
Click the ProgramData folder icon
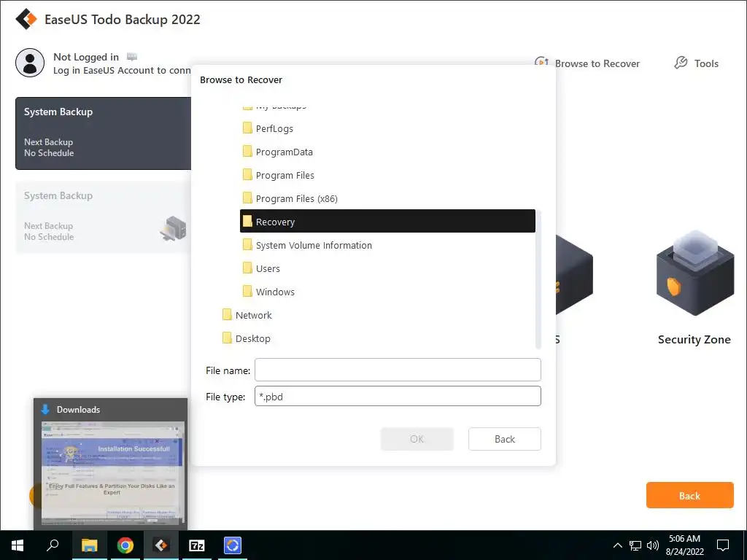tap(247, 152)
